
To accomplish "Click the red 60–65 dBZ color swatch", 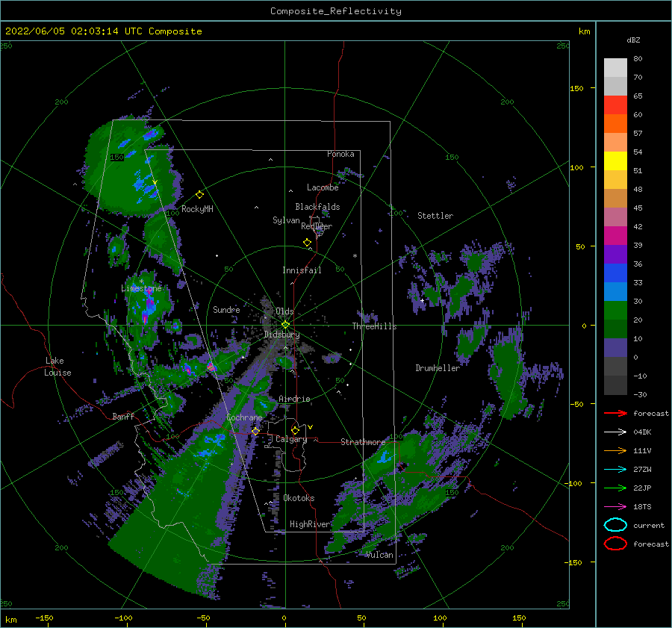I will [615, 105].
